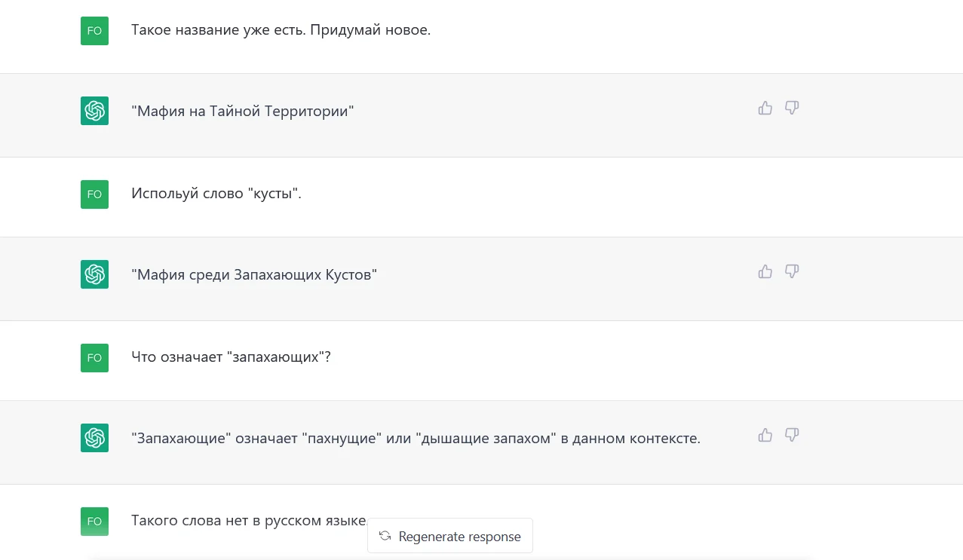Click the regenerate circular arrows icon
This screenshot has width=963, height=560.
click(x=385, y=536)
